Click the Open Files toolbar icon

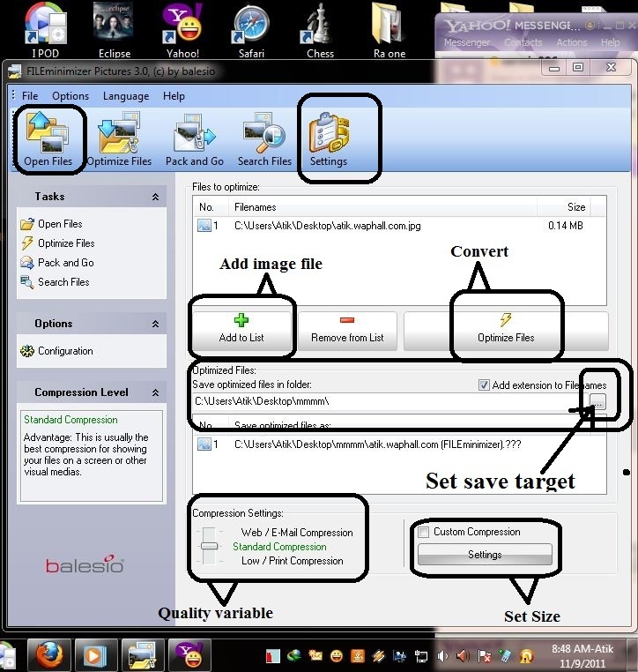coord(48,139)
